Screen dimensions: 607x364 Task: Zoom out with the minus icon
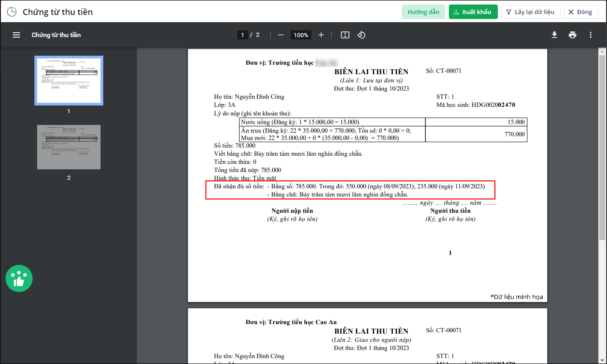[x=281, y=35]
